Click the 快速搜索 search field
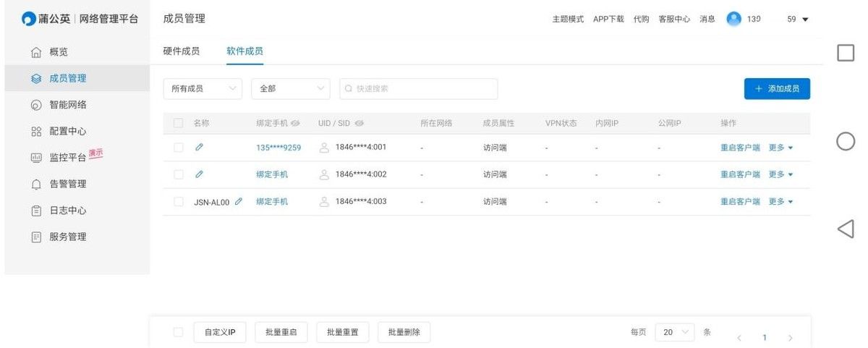The width and height of the screenshot is (868, 348). [x=420, y=89]
